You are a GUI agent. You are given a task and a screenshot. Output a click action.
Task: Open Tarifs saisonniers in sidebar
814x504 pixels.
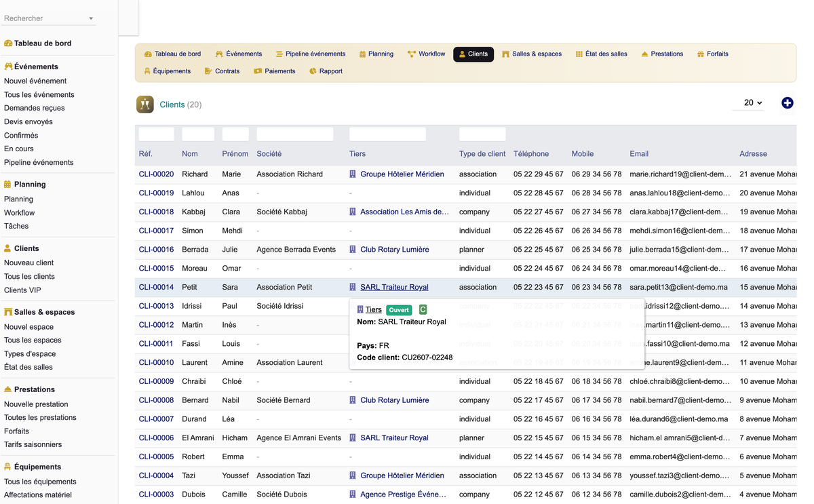click(x=33, y=445)
